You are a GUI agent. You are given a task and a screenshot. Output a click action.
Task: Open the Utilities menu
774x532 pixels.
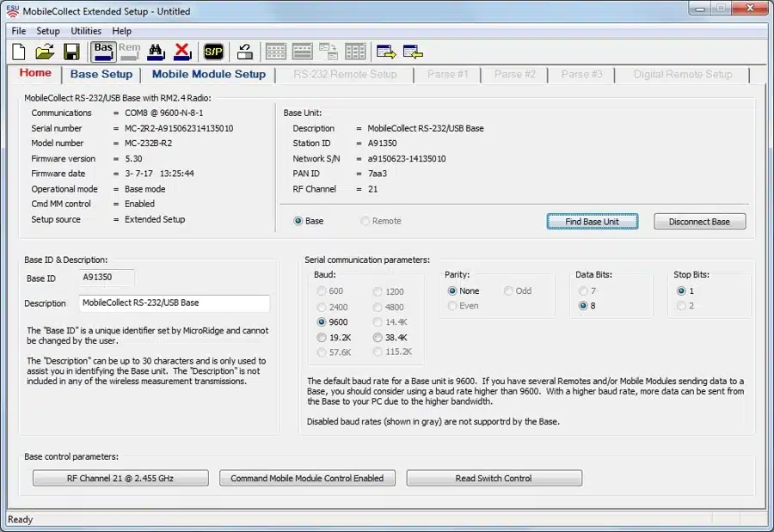86,31
